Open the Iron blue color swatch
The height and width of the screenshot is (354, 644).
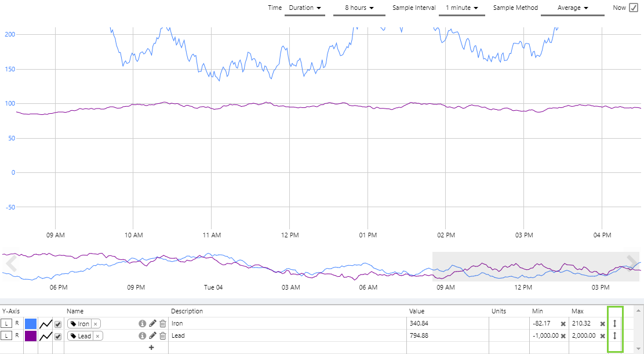[x=31, y=323]
